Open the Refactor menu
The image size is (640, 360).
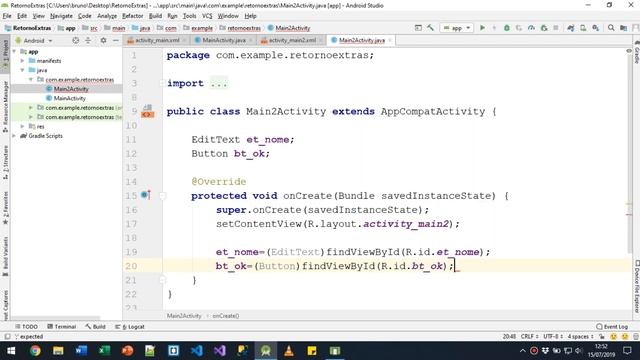click(x=133, y=16)
